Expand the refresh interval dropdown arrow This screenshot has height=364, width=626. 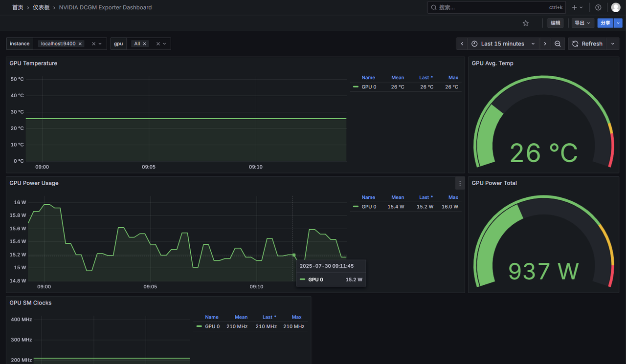[x=613, y=44]
